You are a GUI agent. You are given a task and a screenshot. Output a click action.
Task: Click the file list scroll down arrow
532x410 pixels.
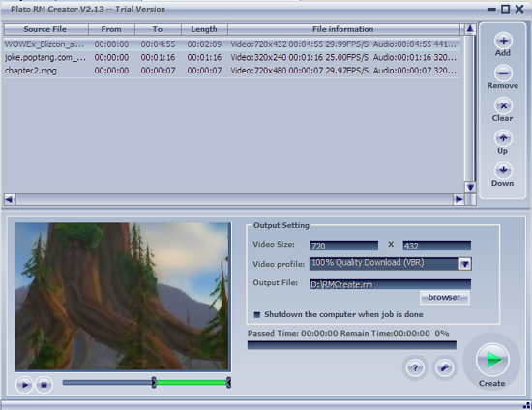pyautogui.click(x=470, y=187)
